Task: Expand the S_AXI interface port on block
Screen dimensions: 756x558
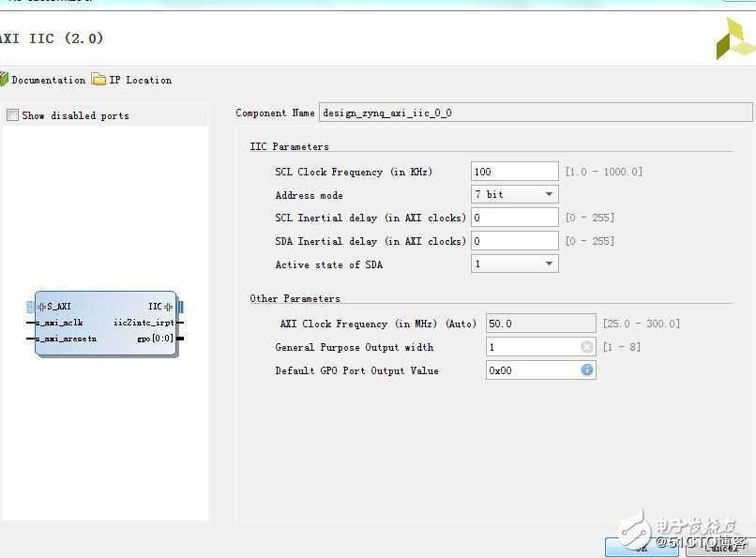Action: click(41, 307)
